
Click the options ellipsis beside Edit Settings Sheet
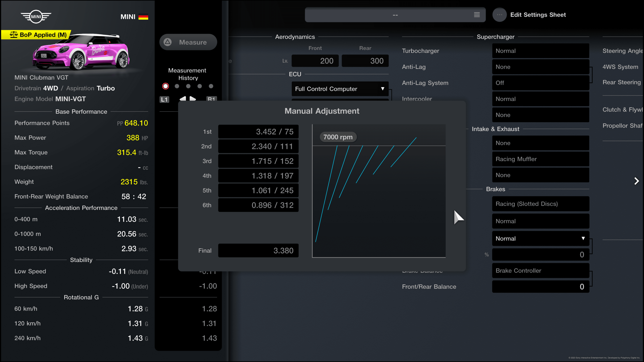point(499,15)
